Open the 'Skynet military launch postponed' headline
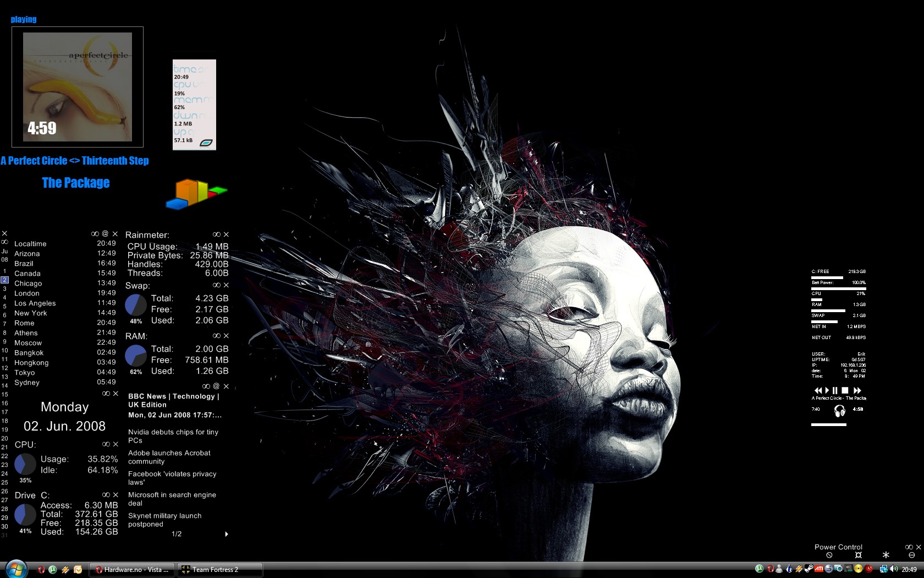Screen dimensions: 924x578 pos(165,520)
